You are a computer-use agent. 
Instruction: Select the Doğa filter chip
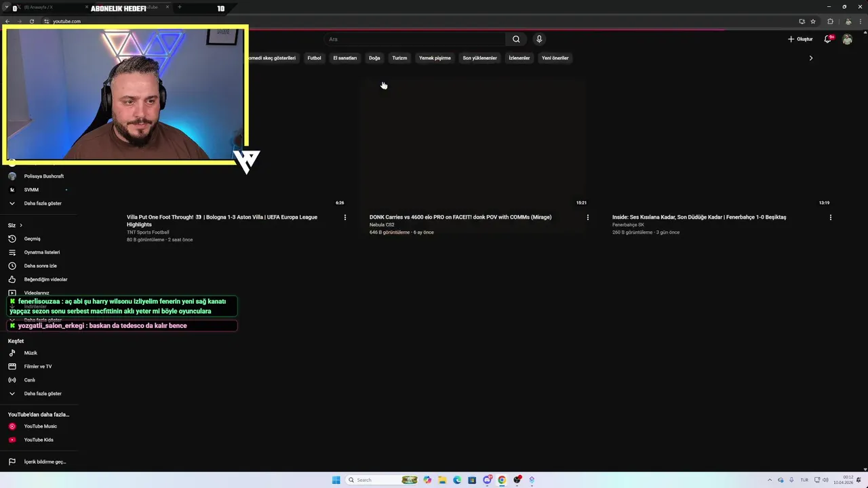click(374, 58)
